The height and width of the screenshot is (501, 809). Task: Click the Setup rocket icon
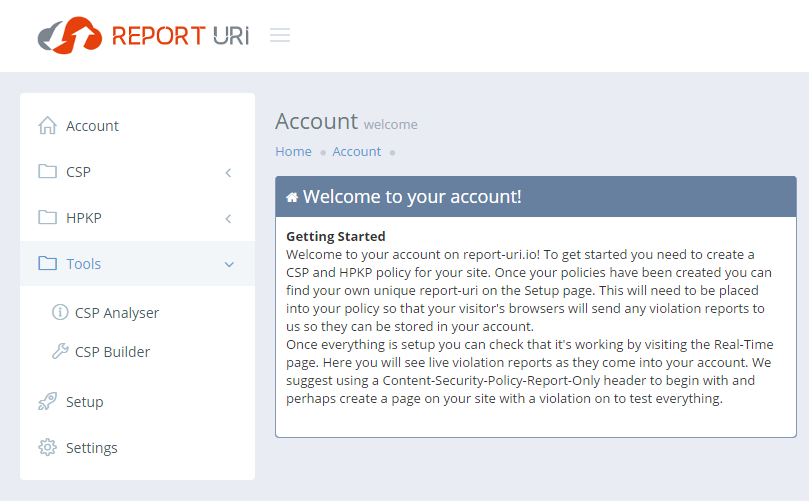(47, 401)
